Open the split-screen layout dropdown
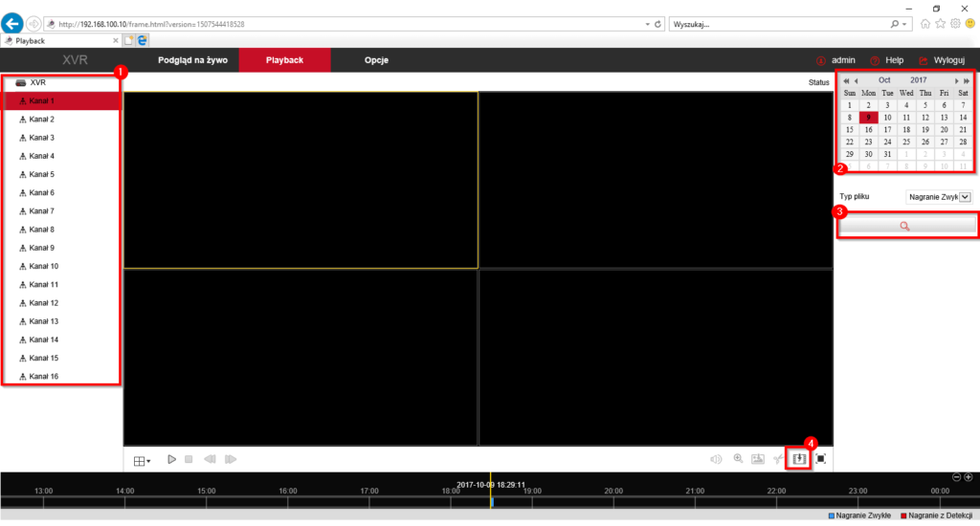Screen dimensions: 980x526 [142, 461]
